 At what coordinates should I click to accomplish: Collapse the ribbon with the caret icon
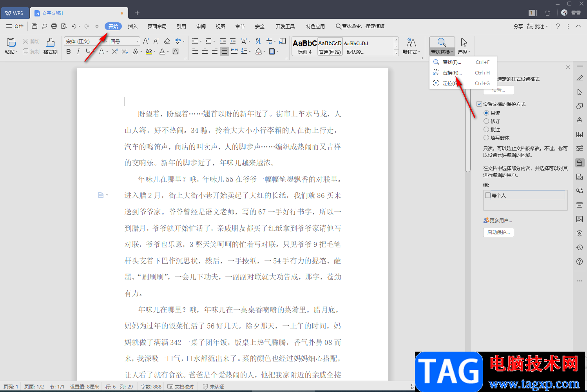pyautogui.click(x=578, y=26)
